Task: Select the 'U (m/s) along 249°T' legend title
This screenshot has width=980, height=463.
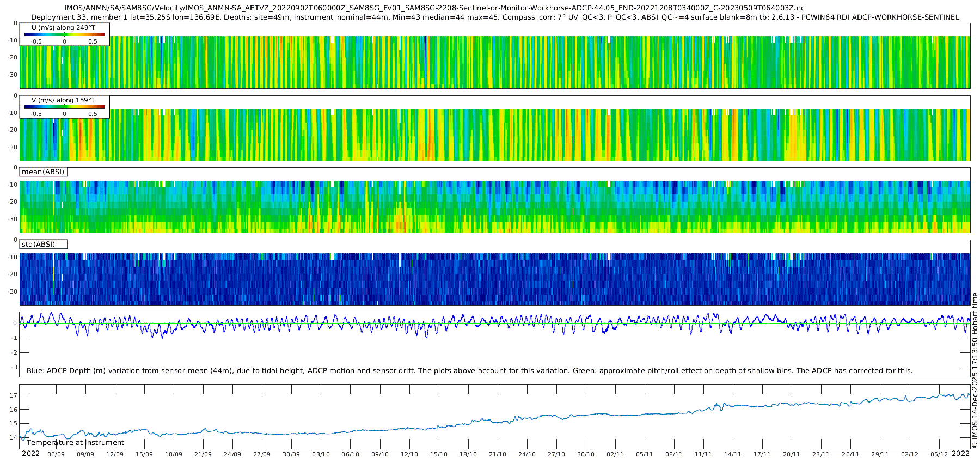Action: [64, 28]
